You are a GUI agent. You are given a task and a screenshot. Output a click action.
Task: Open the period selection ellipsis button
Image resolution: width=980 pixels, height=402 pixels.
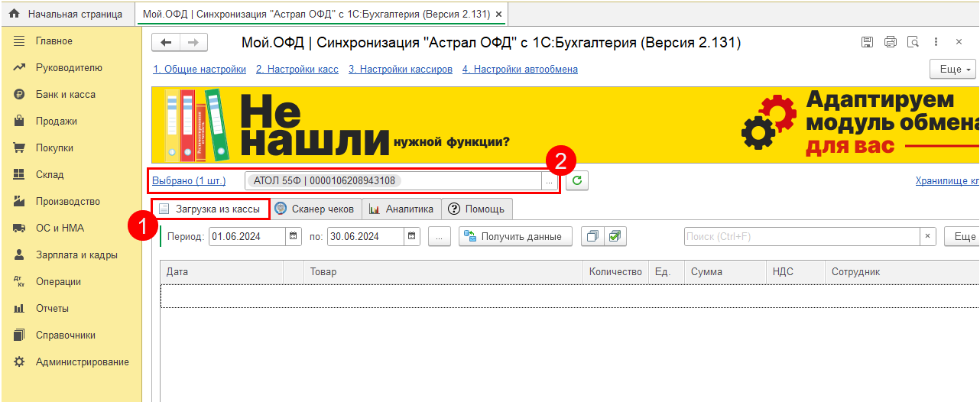pos(439,237)
